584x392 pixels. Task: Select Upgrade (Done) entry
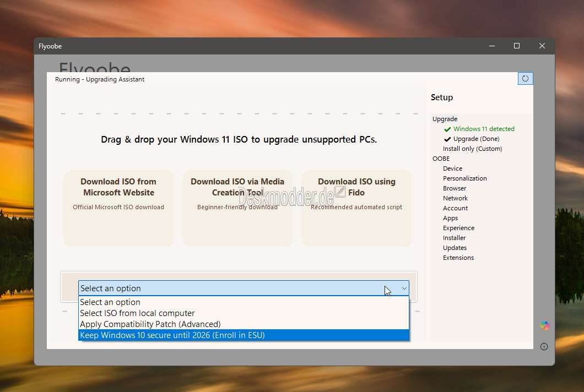click(x=476, y=139)
